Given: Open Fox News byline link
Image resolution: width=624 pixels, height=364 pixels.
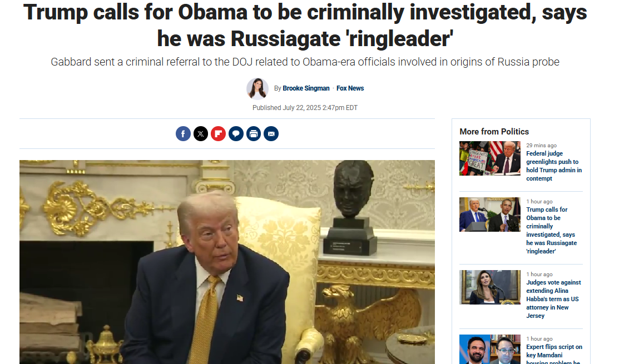Looking at the screenshot, I should (x=350, y=88).
